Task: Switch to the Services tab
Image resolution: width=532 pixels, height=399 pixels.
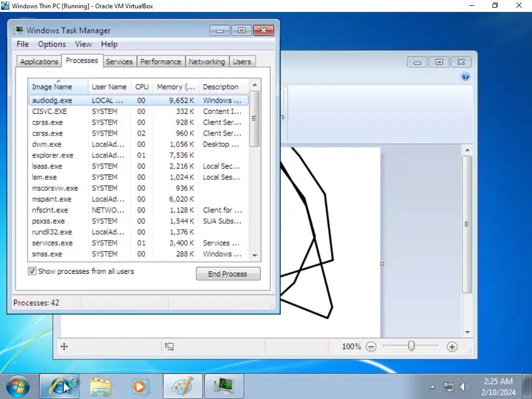Action: click(119, 61)
